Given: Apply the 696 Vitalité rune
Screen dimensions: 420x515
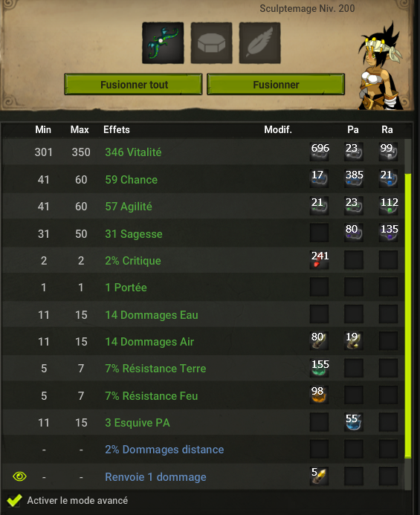Looking at the screenshot, I should 320,152.
